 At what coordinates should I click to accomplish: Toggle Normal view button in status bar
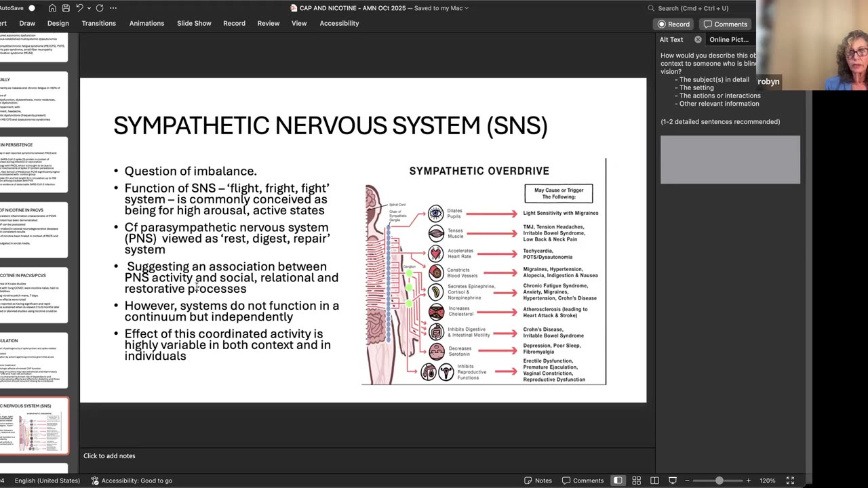[x=618, y=481]
